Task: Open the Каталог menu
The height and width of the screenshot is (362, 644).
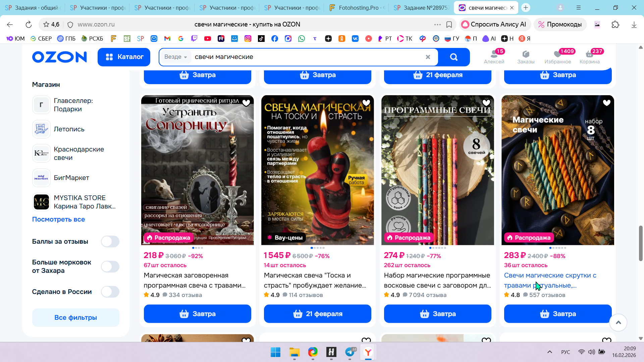Action: [x=124, y=57]
